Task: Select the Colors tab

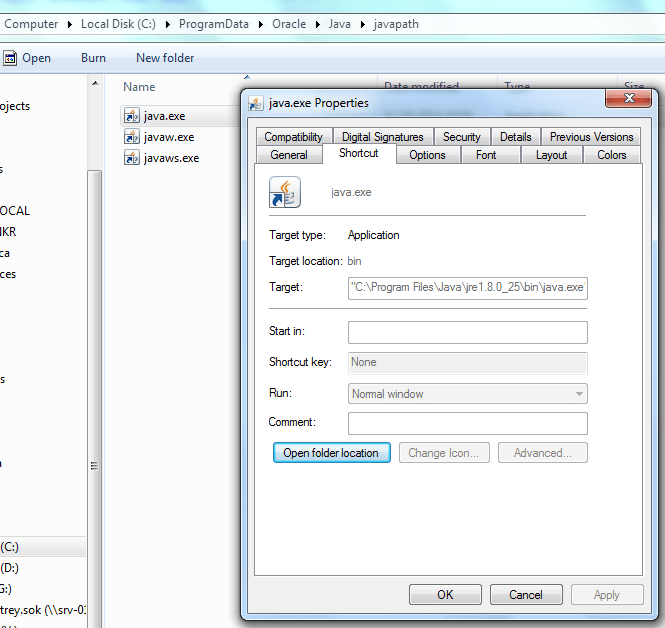Action: 612,155
